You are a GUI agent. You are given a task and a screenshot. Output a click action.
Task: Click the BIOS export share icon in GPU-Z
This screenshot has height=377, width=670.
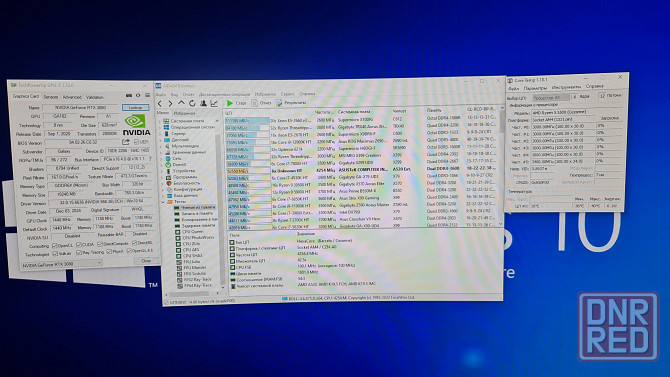point(126,142)
